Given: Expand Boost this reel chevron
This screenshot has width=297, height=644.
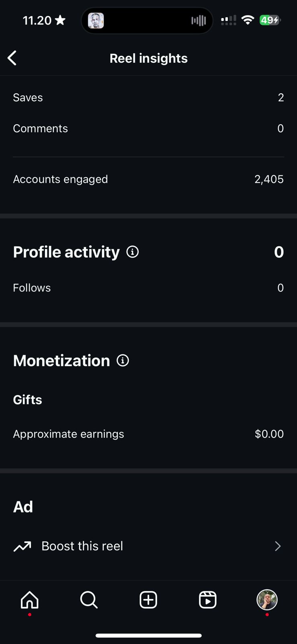Looking at the screenshot, I should (278, 546).
